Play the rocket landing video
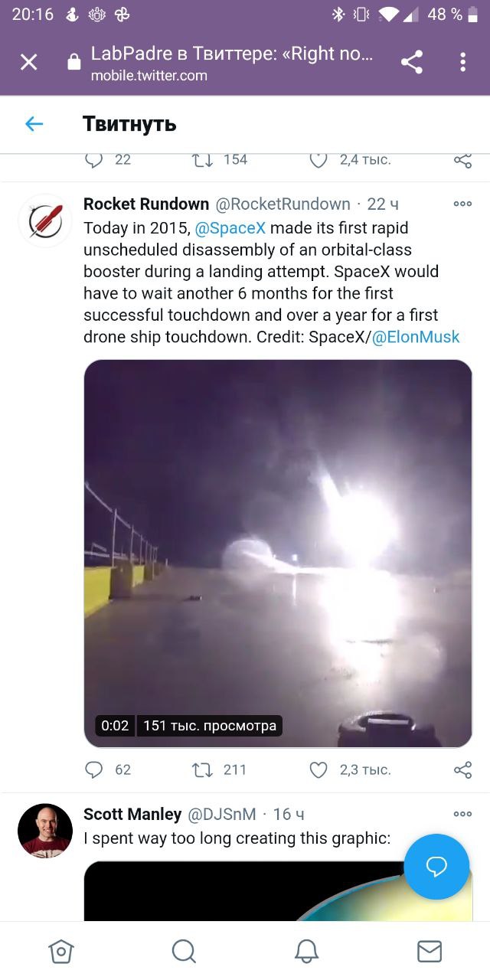 [278, 554]
